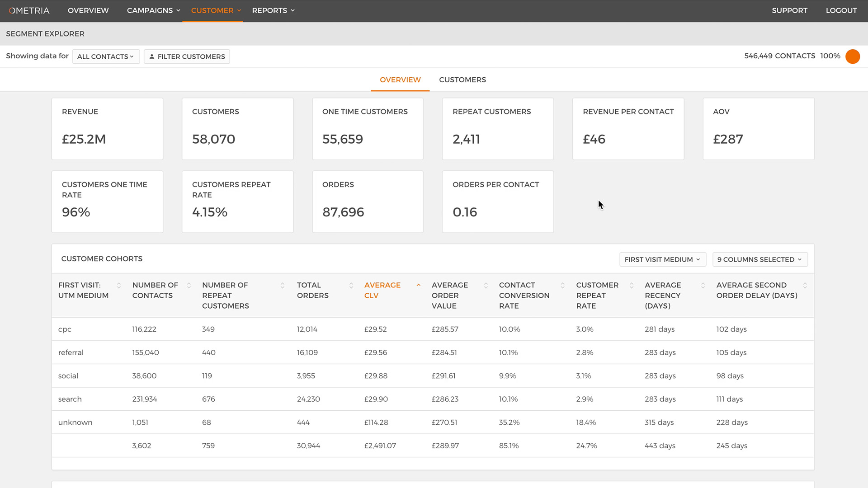The image size is (868, 488).
Task: Open First Visit Medium dropdown
Action: pos(662,259)
